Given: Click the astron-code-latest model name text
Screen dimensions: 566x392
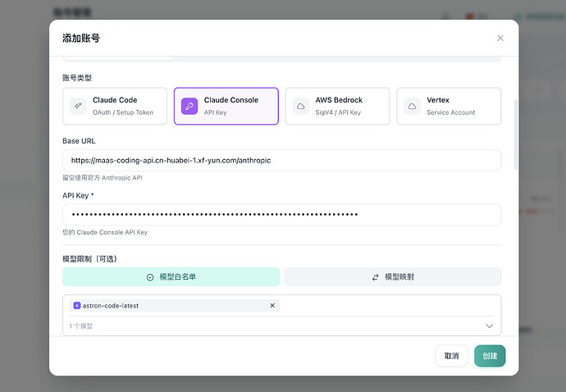Looking at the screenshot, I should point(111,306).
